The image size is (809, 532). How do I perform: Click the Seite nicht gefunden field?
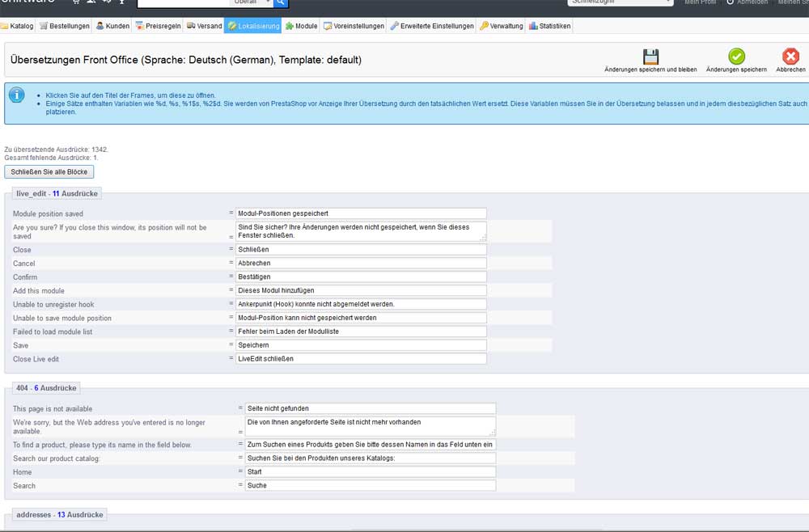[371, 408]
